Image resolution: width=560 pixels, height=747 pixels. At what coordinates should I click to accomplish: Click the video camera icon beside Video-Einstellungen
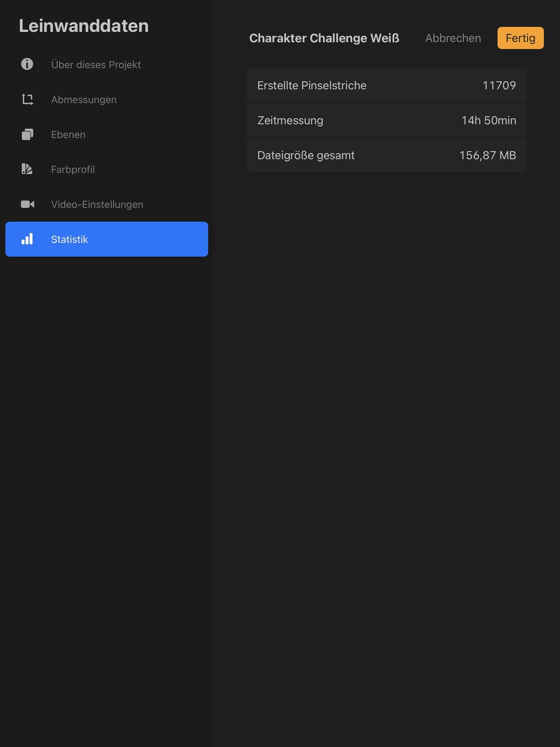point(28,204)
